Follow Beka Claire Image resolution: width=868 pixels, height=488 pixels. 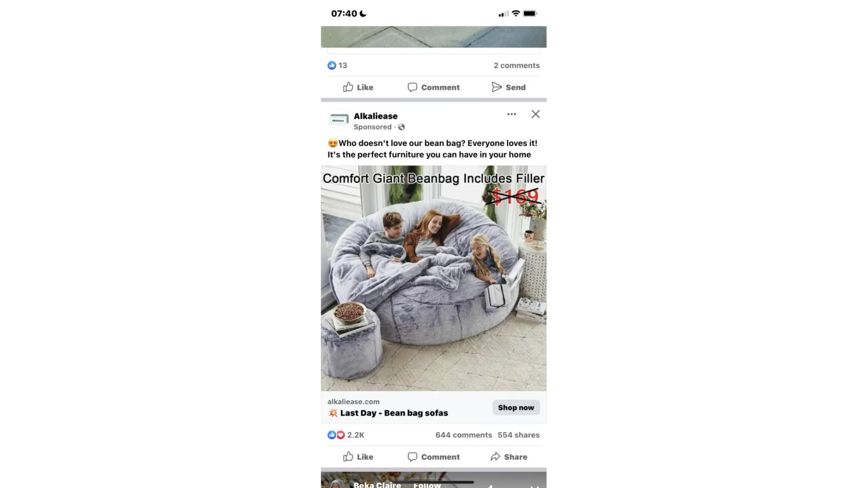[x=427, y=485]
